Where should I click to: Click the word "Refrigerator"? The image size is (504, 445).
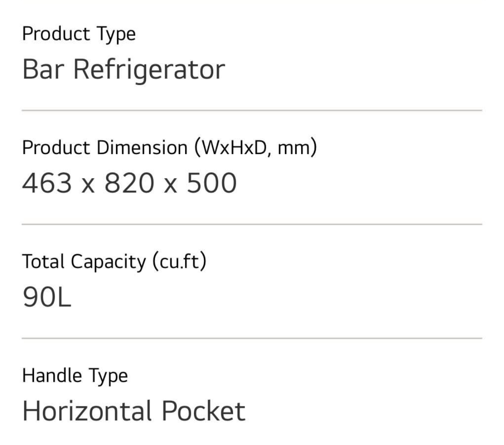pos(149,70)
